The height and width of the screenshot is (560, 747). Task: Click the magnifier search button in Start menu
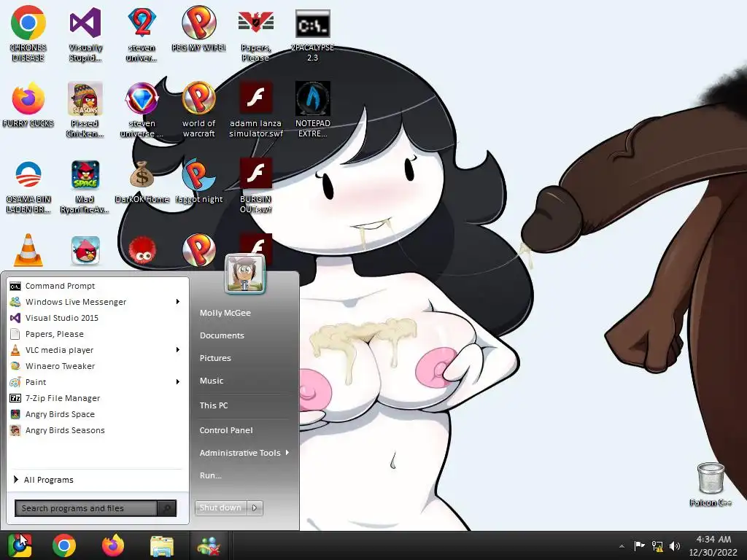(x=167, y=508)
